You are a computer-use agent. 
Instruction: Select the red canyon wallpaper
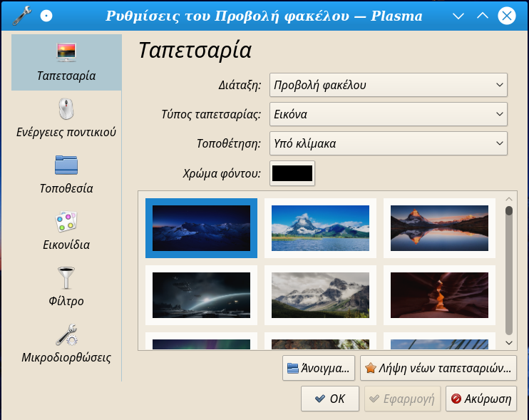click(439, 295)
